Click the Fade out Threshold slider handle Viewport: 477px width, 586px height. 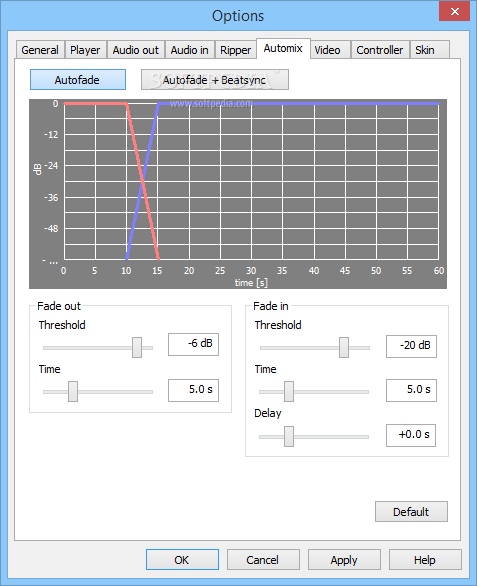tap(137, 347)
